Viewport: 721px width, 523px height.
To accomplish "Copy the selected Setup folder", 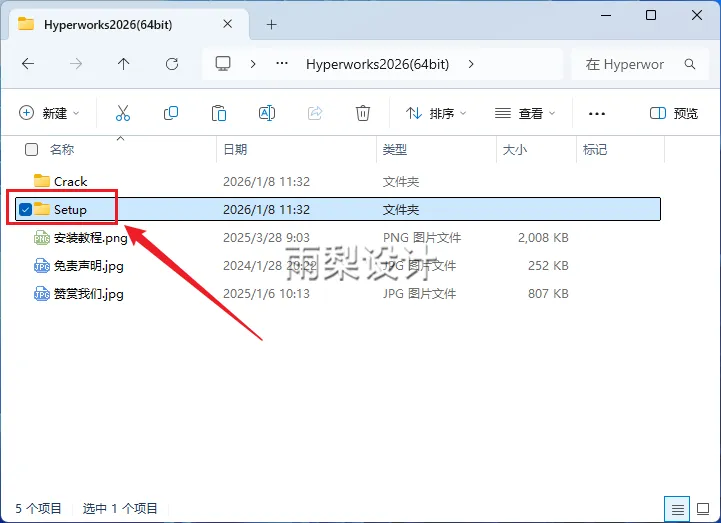I will pos(171,113).
